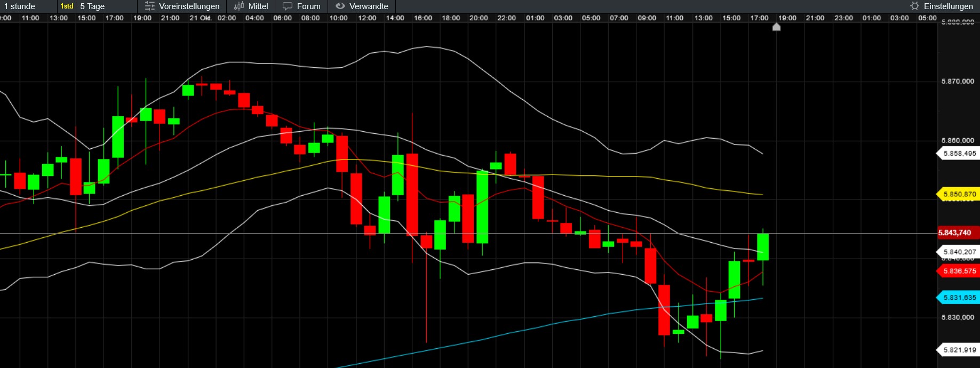Click the 5.860,000 price axis label
Screen dimensions: 980x368
[x=958, y=141]
